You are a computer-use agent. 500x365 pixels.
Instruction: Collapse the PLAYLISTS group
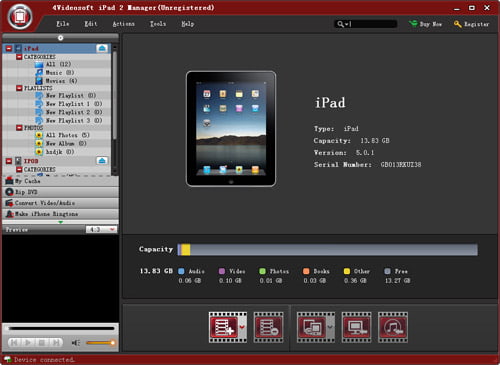(x=19, y=88)
